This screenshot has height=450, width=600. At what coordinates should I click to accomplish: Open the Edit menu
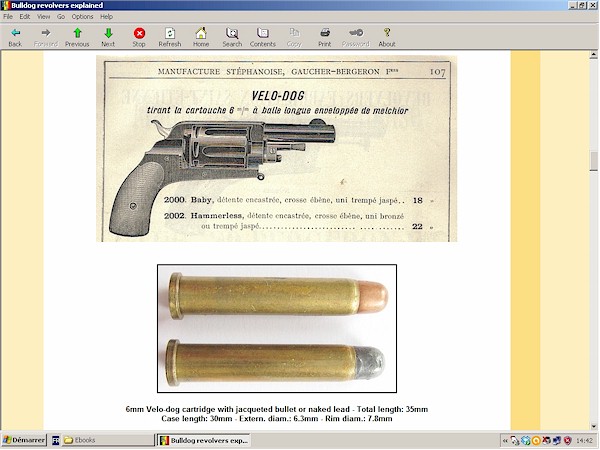pyautogui.click(x=24, y=16)
